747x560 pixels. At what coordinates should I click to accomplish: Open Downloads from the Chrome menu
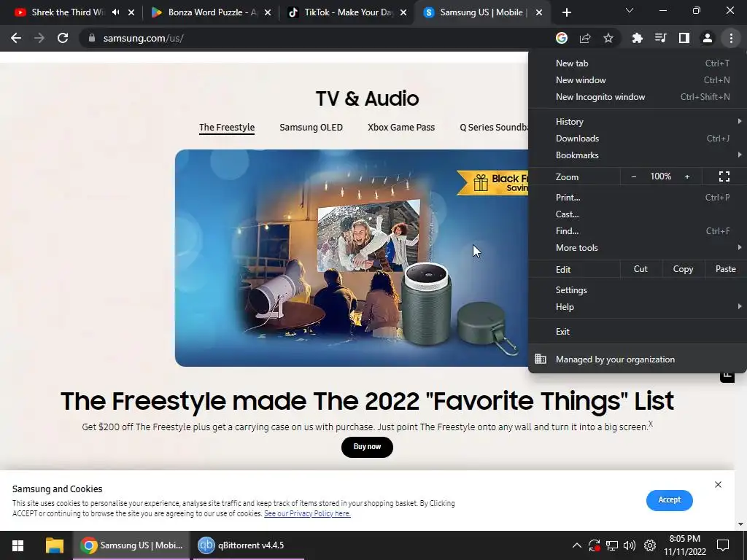point(638,139)
